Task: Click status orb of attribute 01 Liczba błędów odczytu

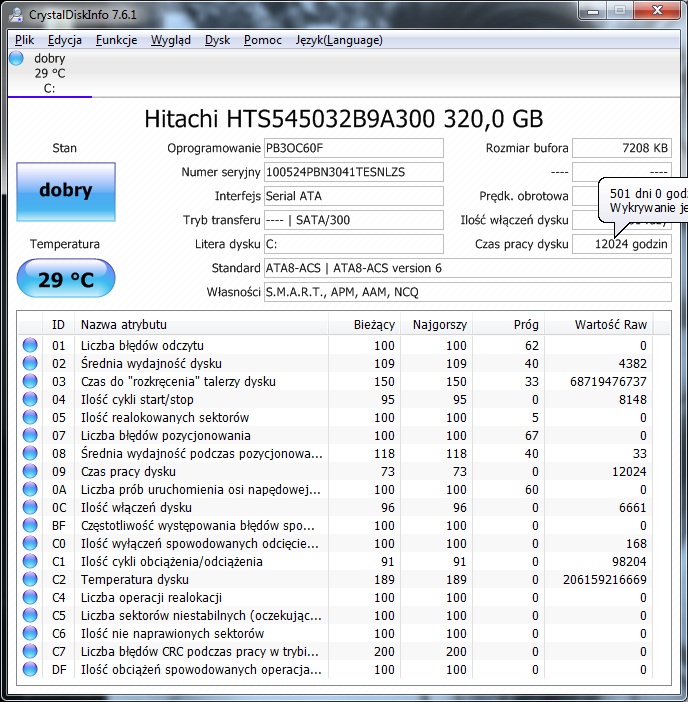Action: click(x=30, y=345)
